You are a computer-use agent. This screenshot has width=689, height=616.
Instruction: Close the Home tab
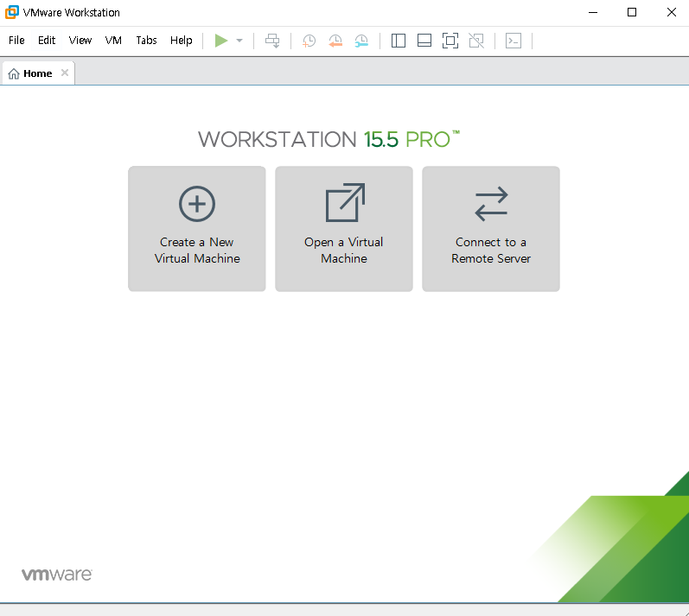point(65,73)
